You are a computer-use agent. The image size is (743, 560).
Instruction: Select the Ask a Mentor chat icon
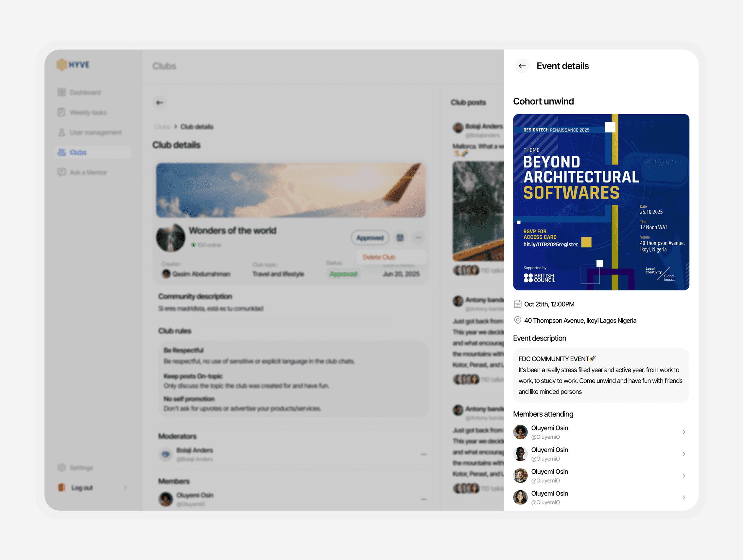tap(61, 172)
